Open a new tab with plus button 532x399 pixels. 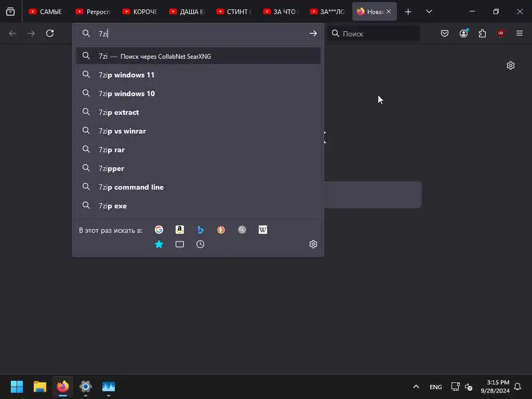pos(408,12)
